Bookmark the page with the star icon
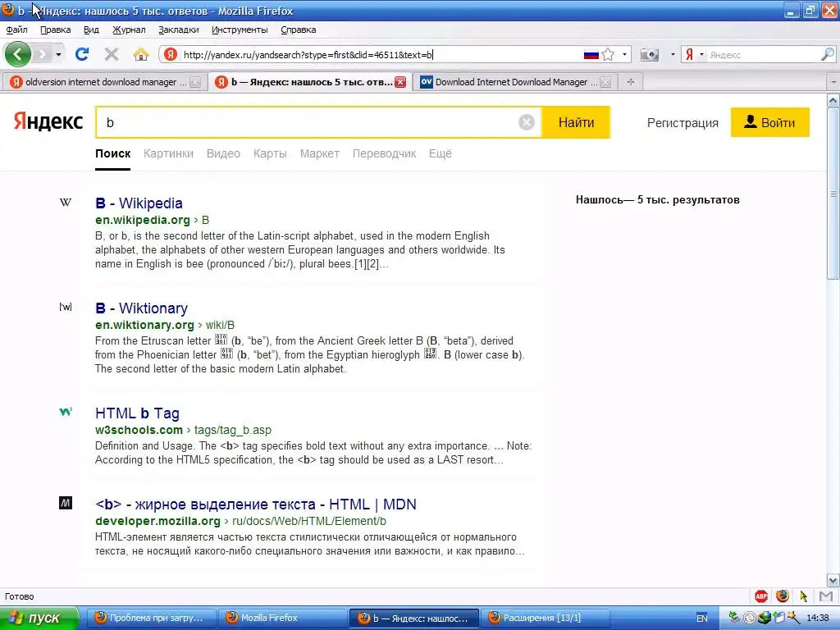The height and width of the screenshot is (630, 840). (x=608, y=55)
